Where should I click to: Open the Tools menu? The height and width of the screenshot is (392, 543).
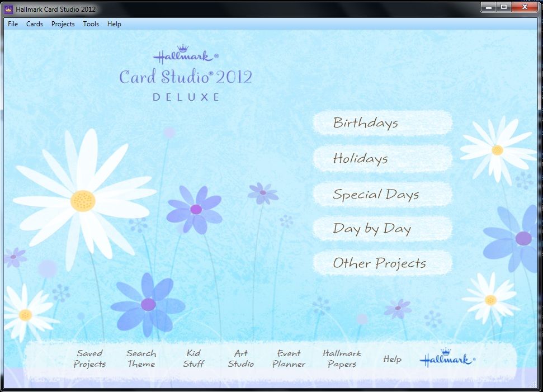91,24
